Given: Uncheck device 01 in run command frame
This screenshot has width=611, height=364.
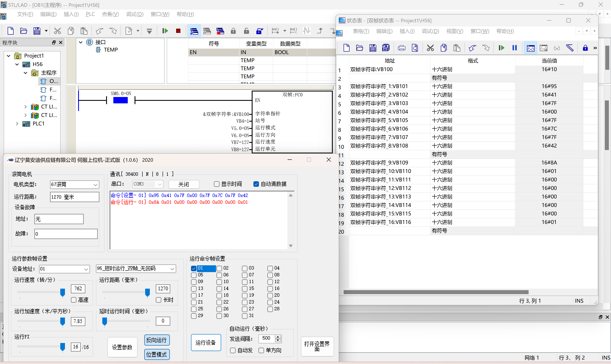Looking at the screenshot, I should [194, 268].
